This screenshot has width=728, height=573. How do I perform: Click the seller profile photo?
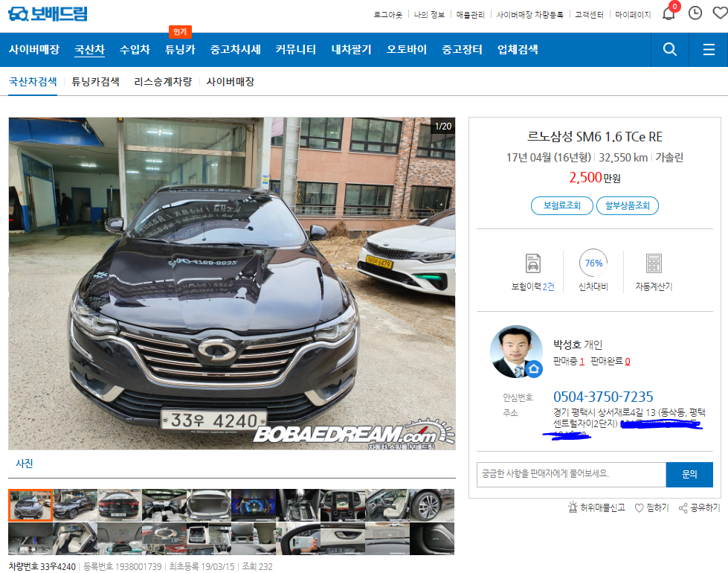tap(516, 351)
